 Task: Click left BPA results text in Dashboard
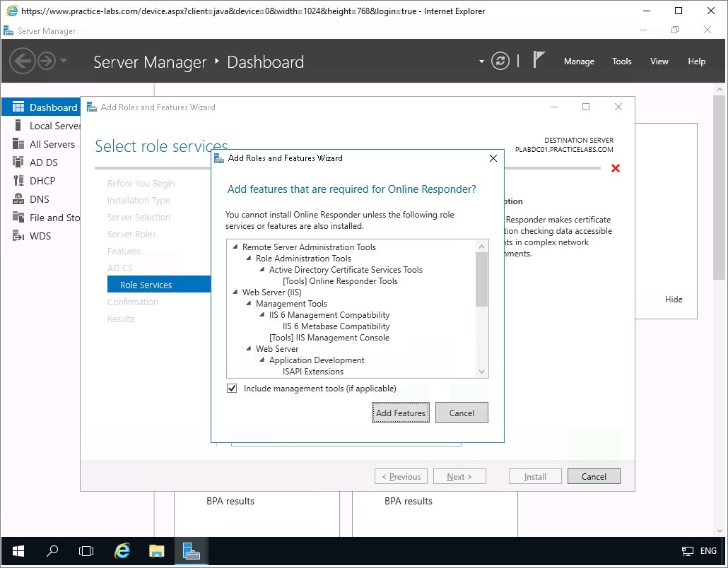point(230,501)
